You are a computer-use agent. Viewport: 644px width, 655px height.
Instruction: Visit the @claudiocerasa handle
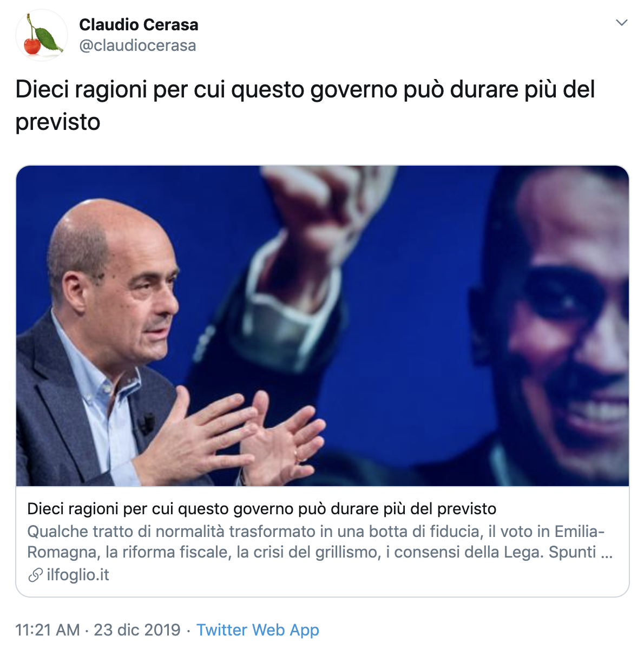[137, 45]
